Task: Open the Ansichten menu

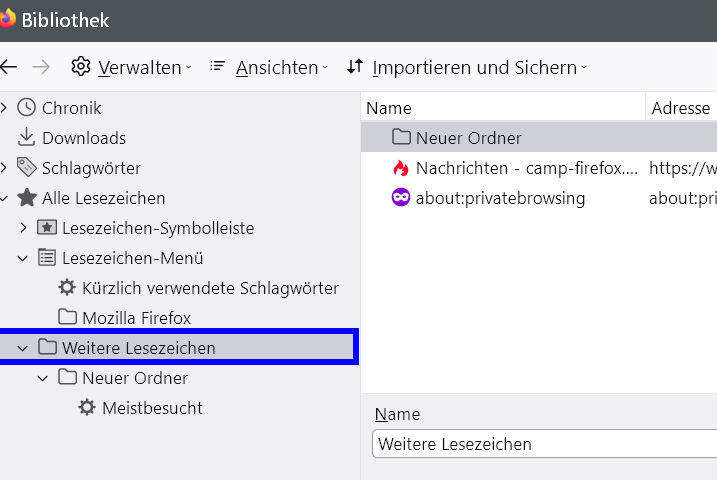Action: [268, 67]
